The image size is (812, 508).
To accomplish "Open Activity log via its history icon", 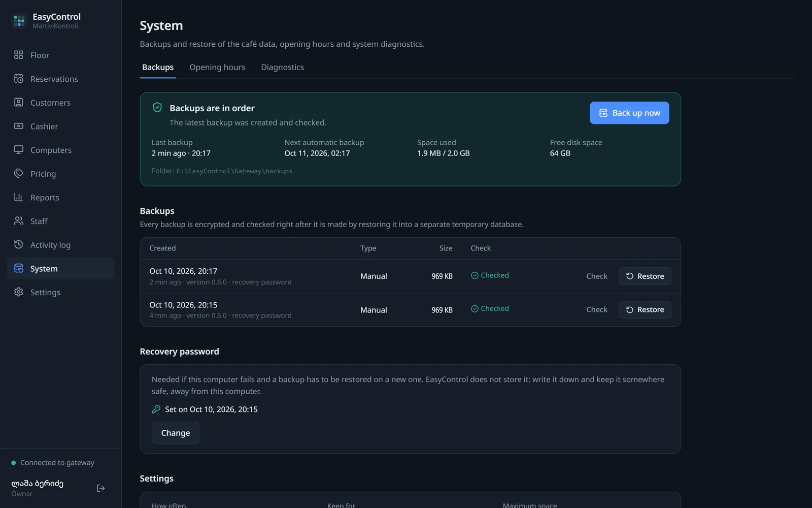I will (19, 244).
